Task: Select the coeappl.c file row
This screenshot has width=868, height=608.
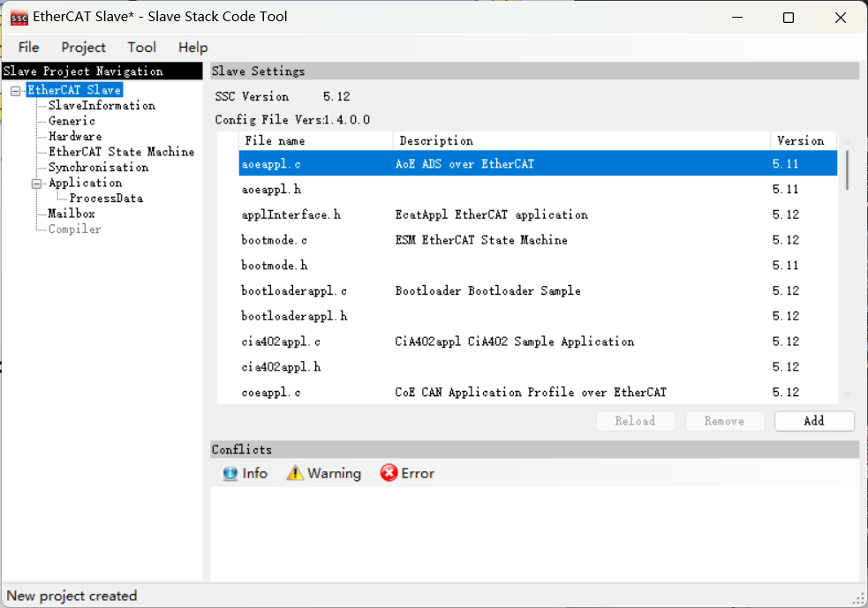Action: click(x=538, y=392)
